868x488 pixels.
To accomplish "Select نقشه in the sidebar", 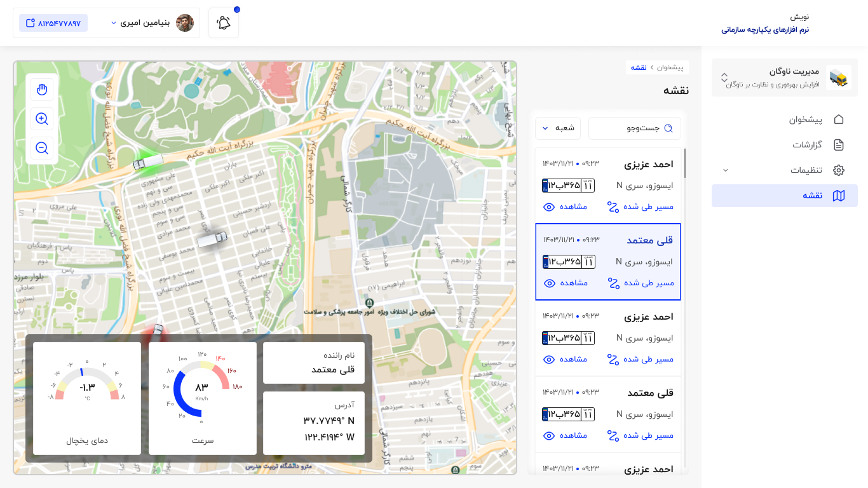I will point(785,196).
